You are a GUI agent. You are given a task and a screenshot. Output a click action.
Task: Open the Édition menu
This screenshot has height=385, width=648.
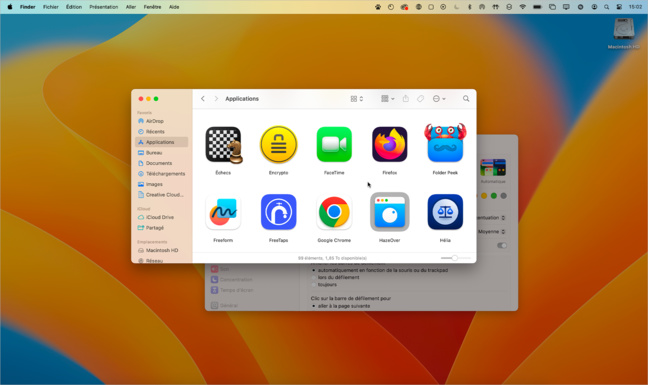pos(74,7)
